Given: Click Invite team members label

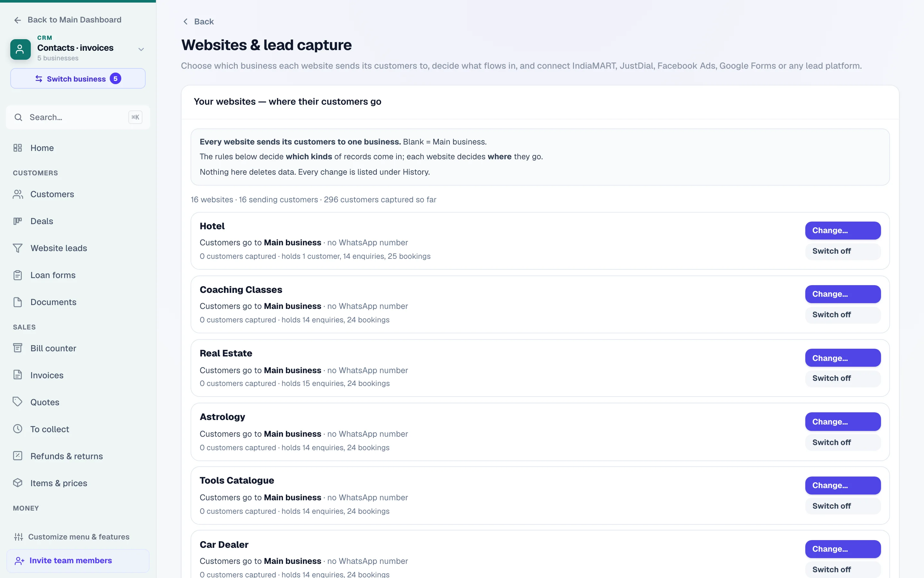Looking at the screenshot, I should coord(71,560).
